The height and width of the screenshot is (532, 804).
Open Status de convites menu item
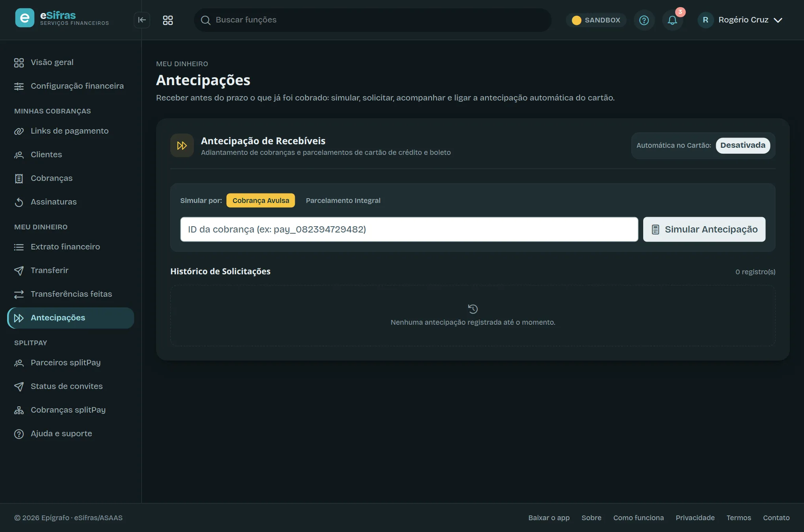[71, 387]
